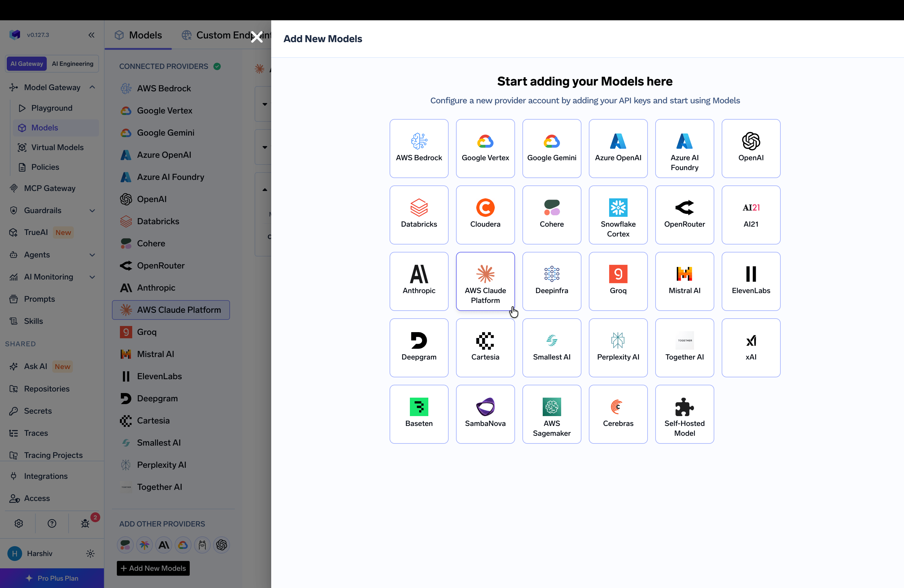Select the ElevenLabs provider card
904x588 pixels.
pyautogui.click(x=751, y=281)
